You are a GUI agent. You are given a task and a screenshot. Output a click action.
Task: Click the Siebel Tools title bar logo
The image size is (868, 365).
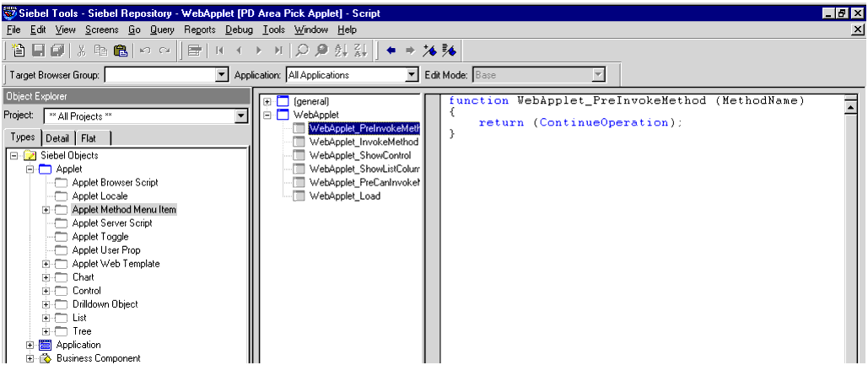pos(9,13)
